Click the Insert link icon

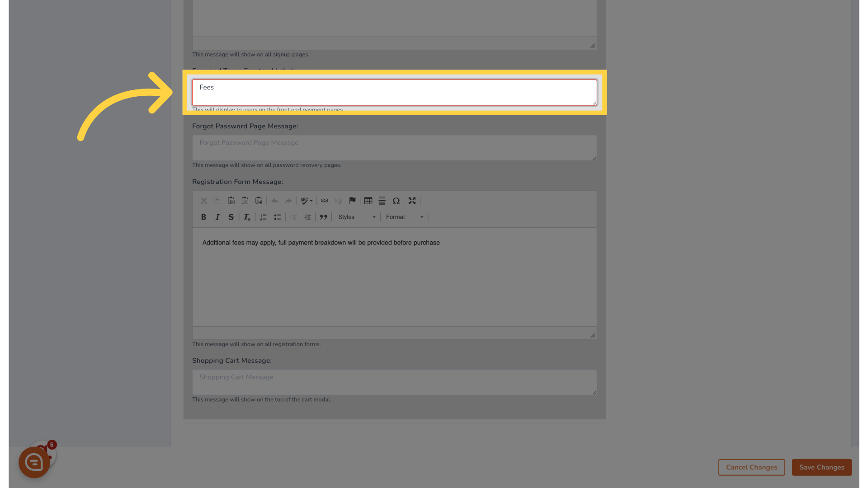click(x=324, y=201)
